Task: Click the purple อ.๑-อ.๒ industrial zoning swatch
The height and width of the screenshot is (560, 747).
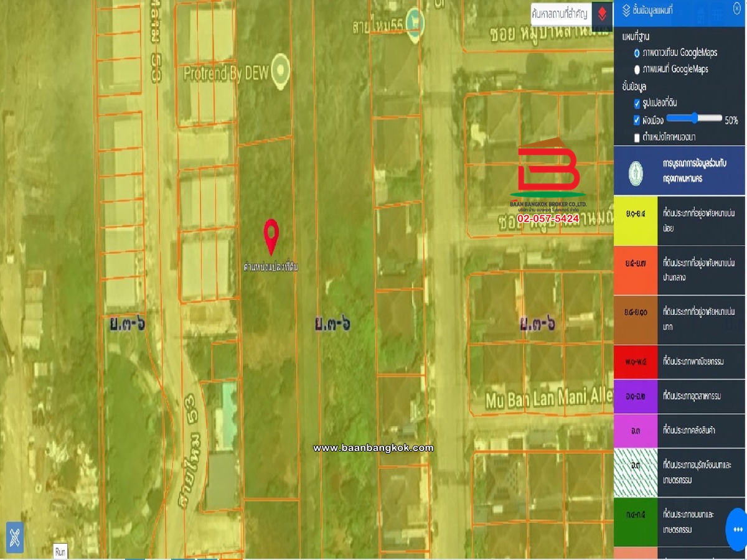Action: tap(636, 396)
